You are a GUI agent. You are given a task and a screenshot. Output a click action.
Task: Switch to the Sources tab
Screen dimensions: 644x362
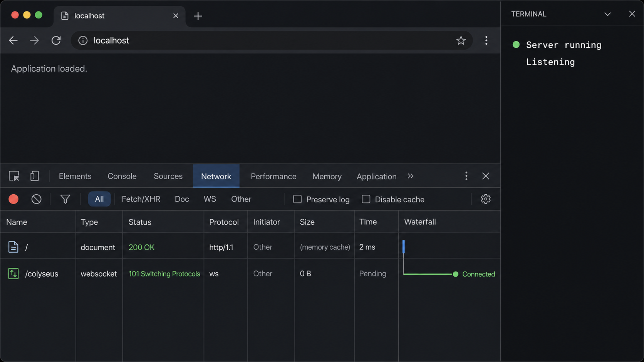coord(168,176)
